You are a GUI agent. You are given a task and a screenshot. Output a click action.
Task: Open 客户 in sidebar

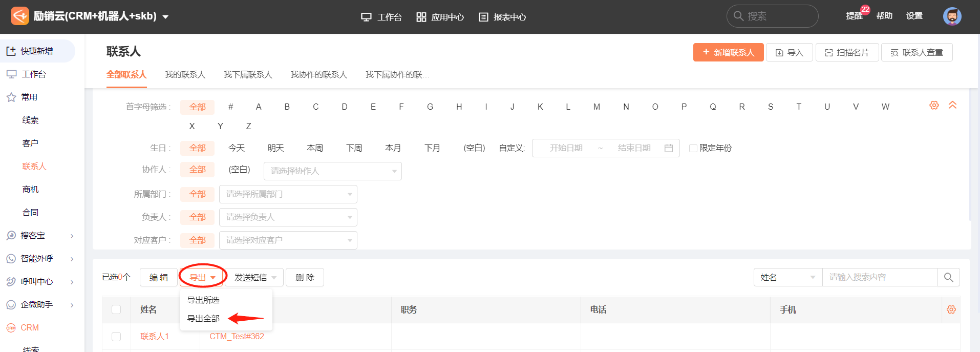click(30, 143)
